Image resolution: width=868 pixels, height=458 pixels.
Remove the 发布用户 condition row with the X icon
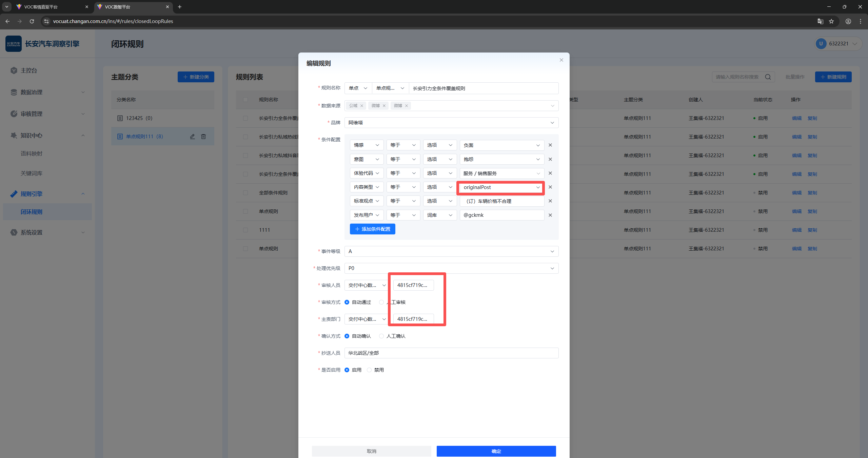pyautogui.click(x=550, y=215)
